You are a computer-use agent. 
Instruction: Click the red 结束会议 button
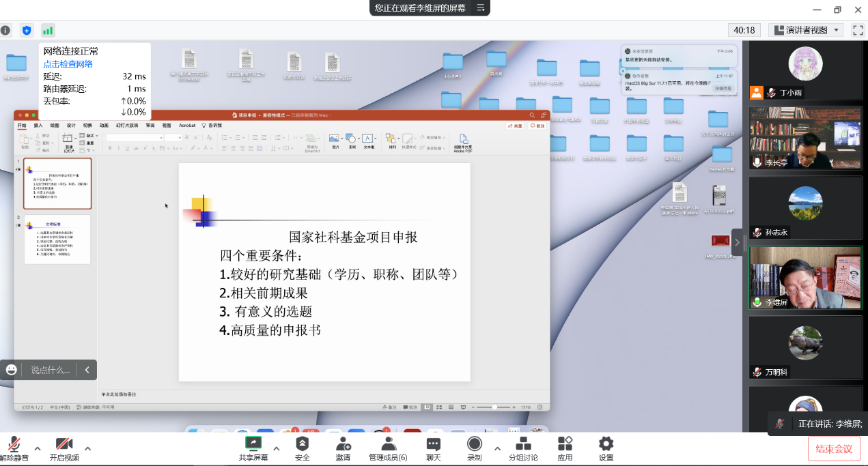(x=834, y=448)
